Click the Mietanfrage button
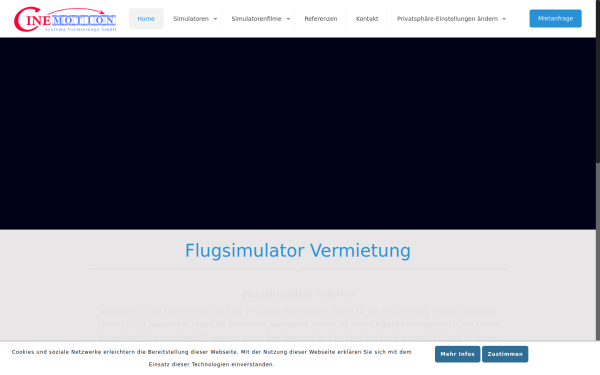This screenshot has width=600, height=375. [x=555, y=18]
